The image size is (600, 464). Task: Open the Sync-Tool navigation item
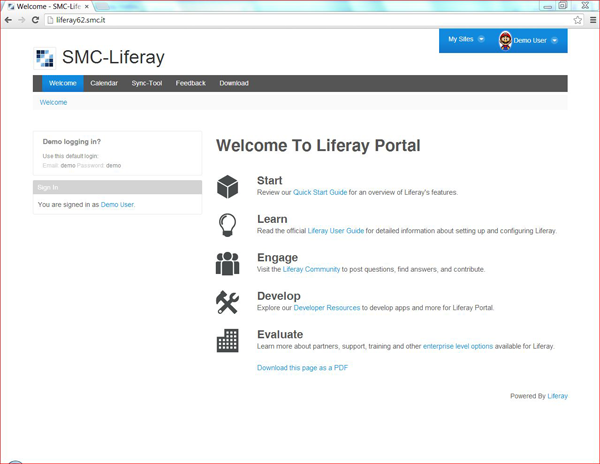[147, 83]
